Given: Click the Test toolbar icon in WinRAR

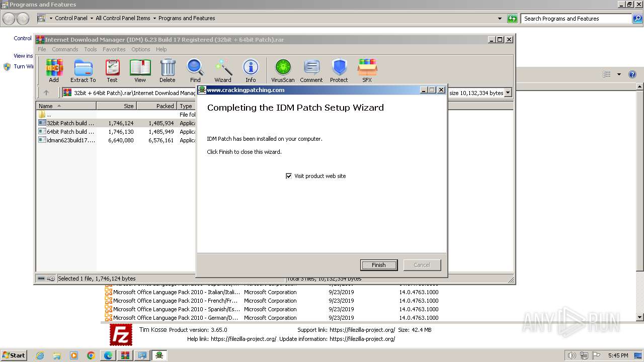Looking at the screenshot, I should (112, 70).
